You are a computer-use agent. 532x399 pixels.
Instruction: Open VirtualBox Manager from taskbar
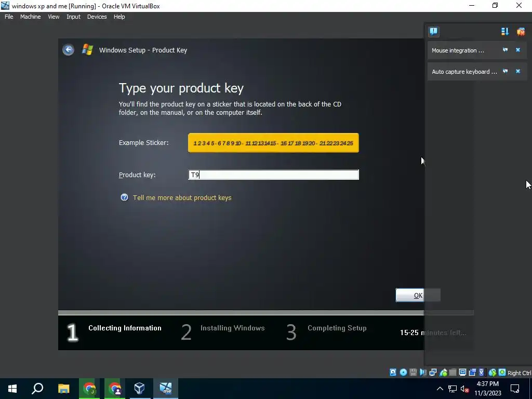tap(139, 389)
